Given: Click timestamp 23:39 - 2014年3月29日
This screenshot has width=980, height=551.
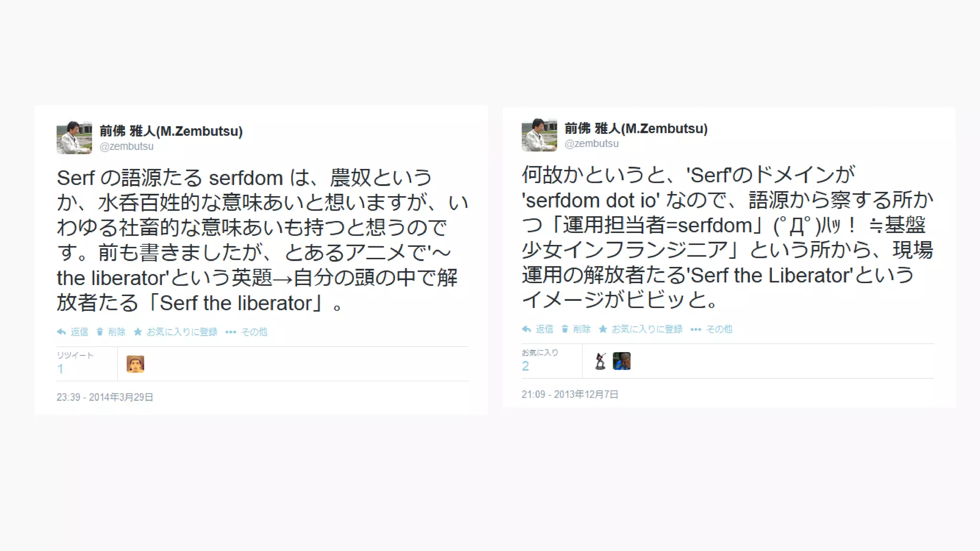Looking at the screenshot, I should click(x=105, y=397).
